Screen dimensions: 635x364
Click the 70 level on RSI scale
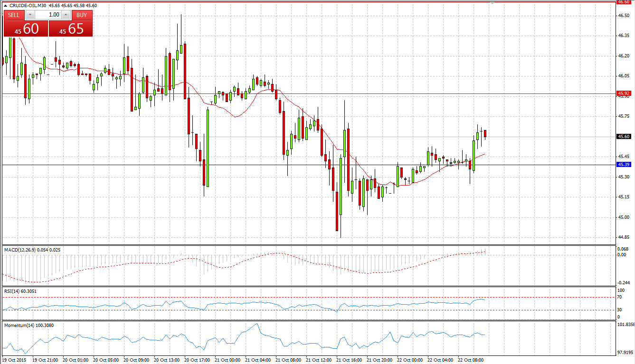coord(620,298)
